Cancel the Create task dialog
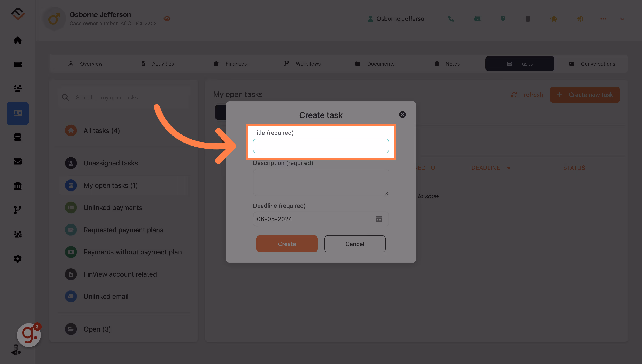642x364 pixels. pyautogui.click(x=355, y=244)
